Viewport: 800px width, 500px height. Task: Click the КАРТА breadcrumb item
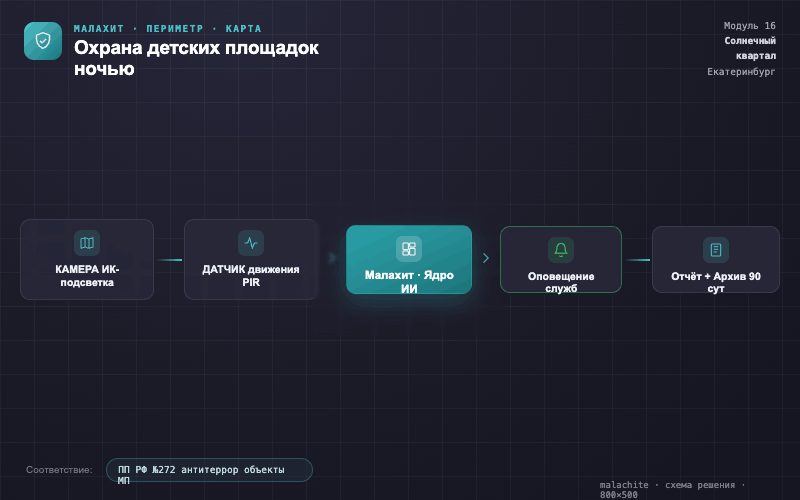[243, 29]
